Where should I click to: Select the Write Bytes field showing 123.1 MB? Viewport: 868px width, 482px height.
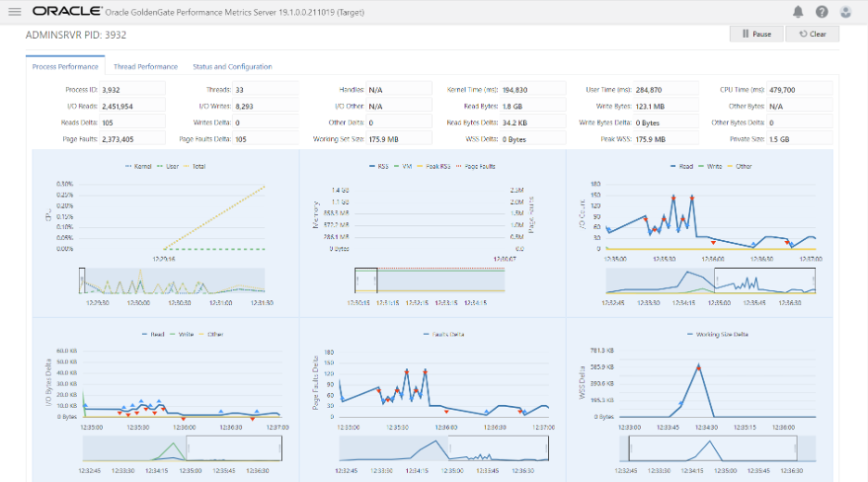(666, 106)
